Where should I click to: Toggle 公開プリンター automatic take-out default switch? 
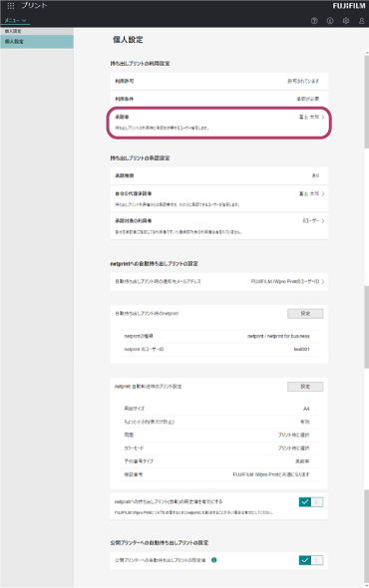[x=311, y=560]
